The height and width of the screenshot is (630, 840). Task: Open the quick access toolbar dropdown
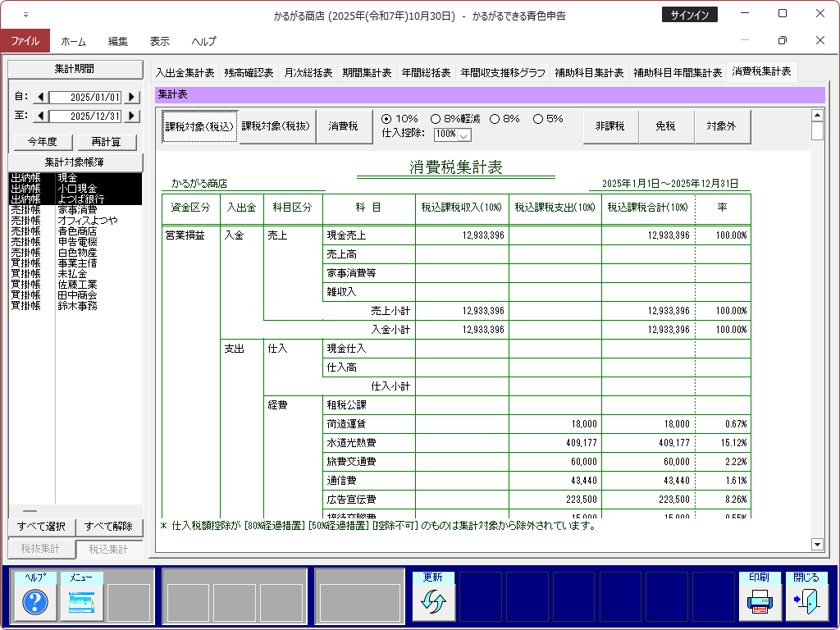25,15
